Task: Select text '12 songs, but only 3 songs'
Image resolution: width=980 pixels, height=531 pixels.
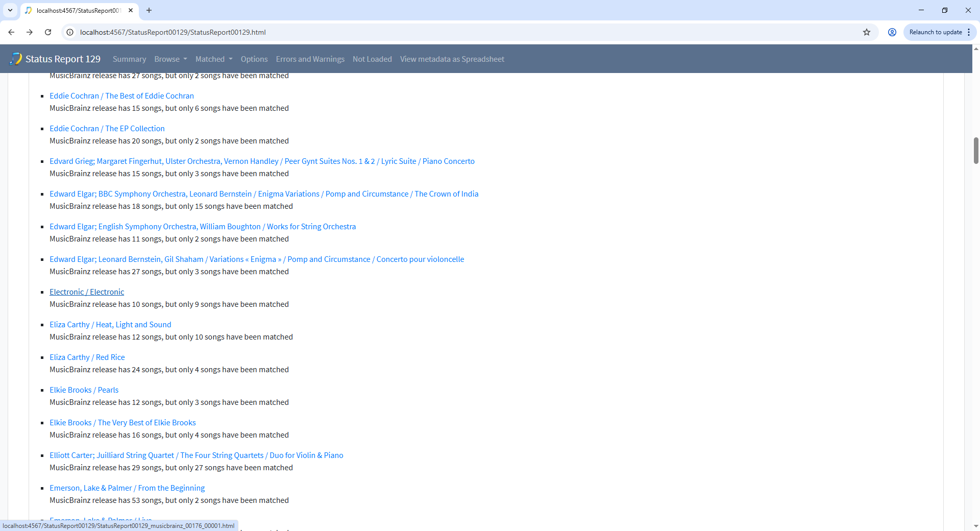Action: (176, 402)
